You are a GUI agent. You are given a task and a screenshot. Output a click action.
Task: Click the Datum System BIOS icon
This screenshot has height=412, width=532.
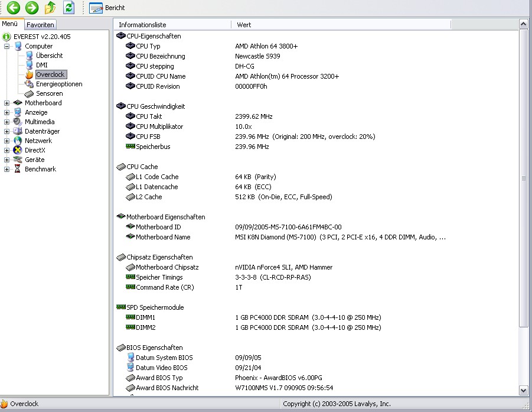130,357
